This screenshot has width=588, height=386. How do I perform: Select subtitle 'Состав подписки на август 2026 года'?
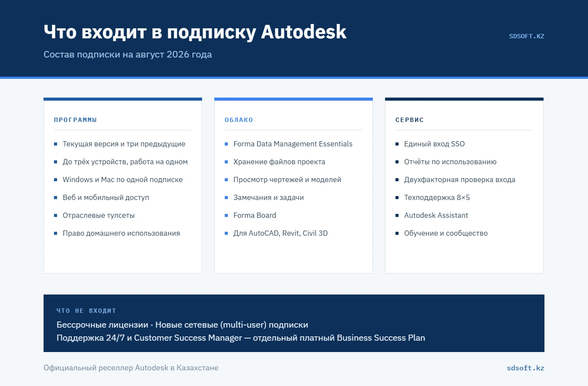point(128,55)
